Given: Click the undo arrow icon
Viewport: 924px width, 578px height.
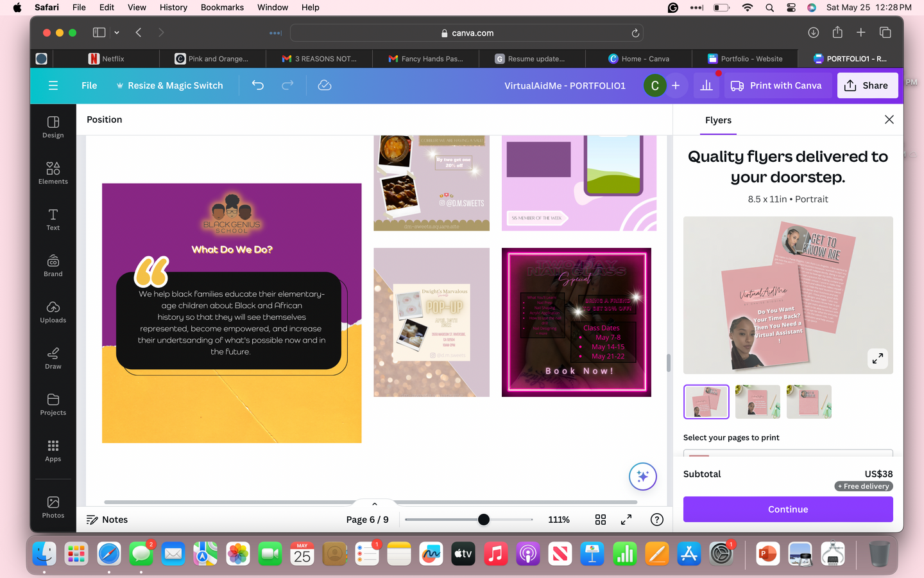Looking at the screenshot, I should point(258,85).
